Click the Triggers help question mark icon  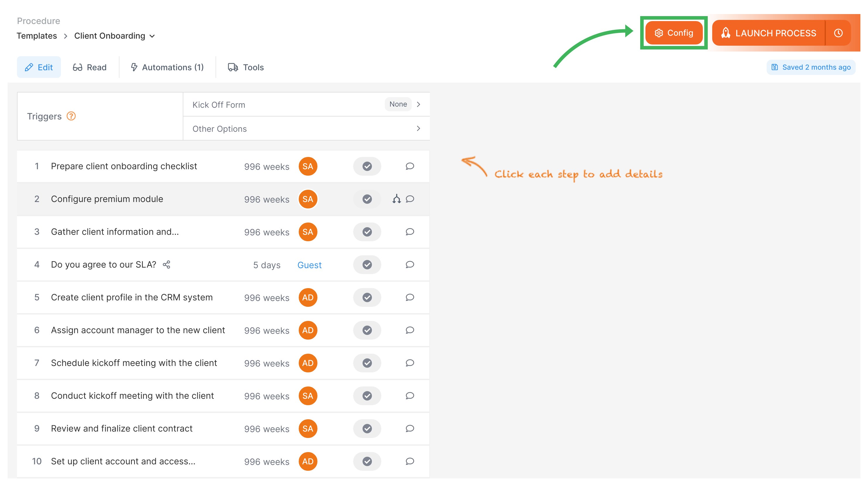pyautogui.click(x=71, y=116)
